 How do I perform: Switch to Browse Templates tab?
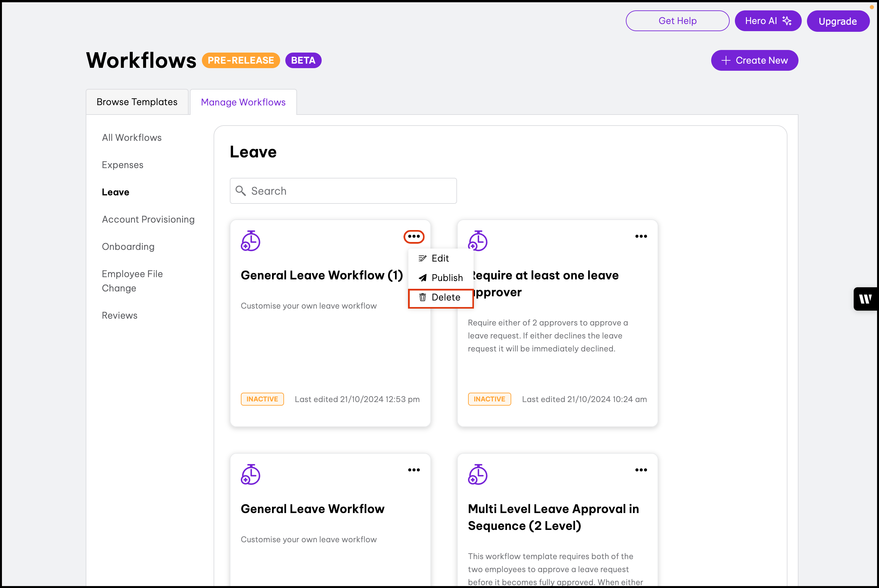click(x=137, y=102)
